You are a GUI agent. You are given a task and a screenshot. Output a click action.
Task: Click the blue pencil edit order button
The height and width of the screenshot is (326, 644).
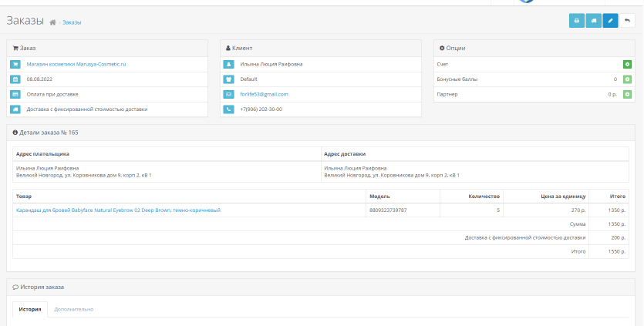click(x=611, y=21)
